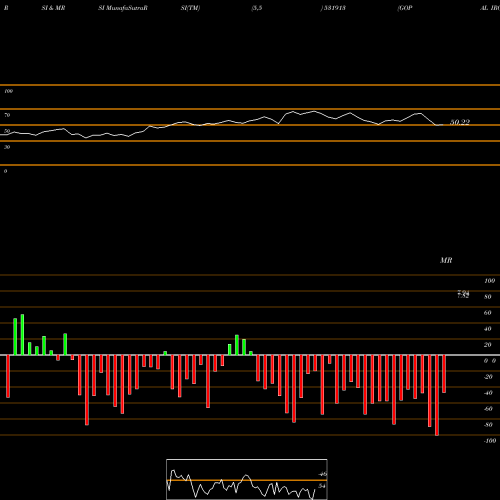Click the RSI axis label 30
Image resolution: width=500 pixels, height=500 pixels.
pyautogui.click(x=7, y=147)
